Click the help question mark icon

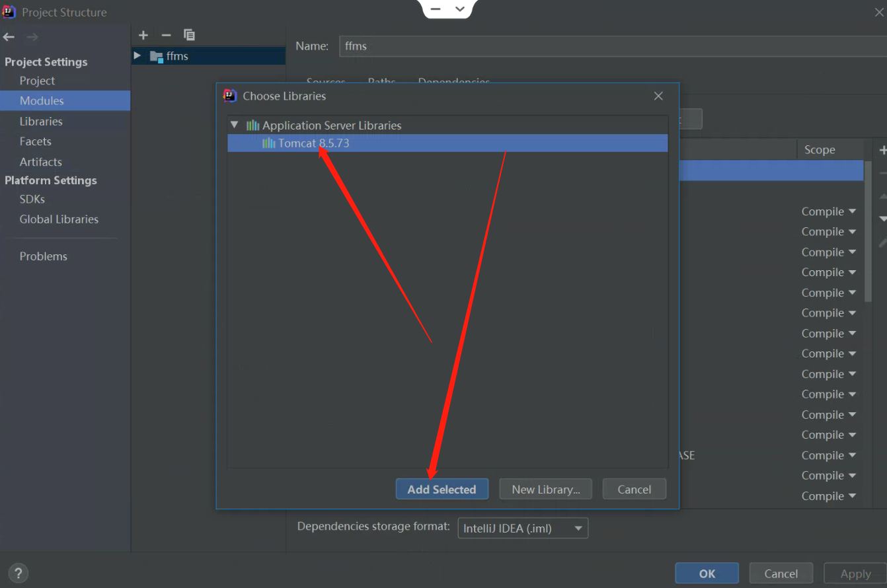pyautogui.click(x=18, y=573)
